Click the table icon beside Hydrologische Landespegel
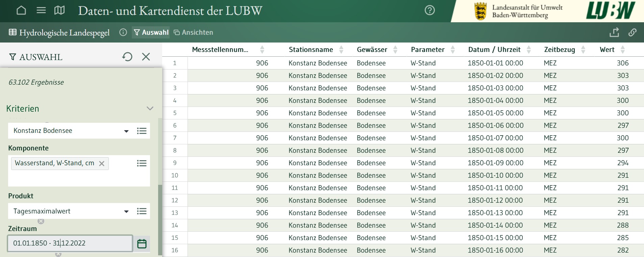Screen dimensions: 644x257 13,32
